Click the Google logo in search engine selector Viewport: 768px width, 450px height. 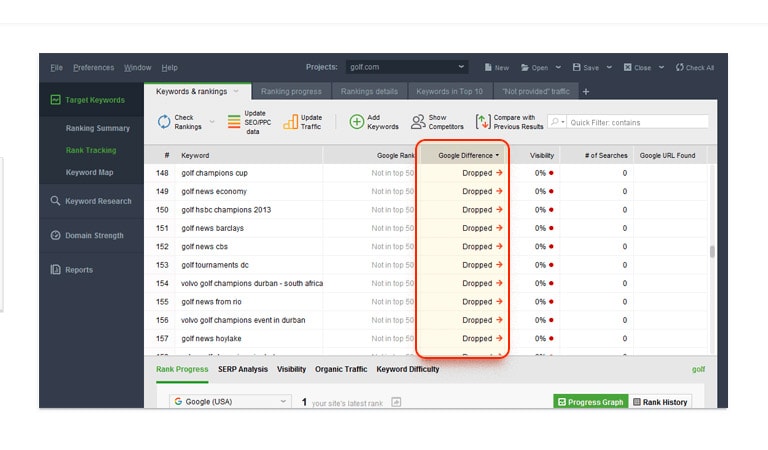178,402
